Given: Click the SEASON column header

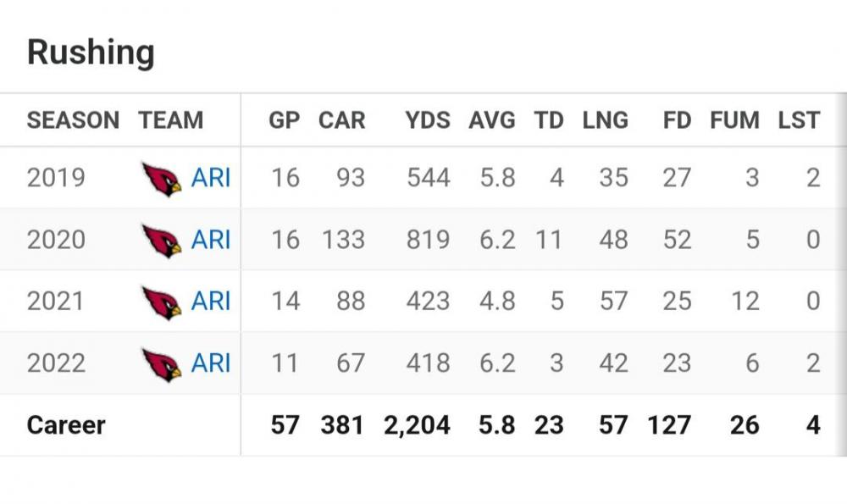Looking at the screenshot, I should point(73,120).
